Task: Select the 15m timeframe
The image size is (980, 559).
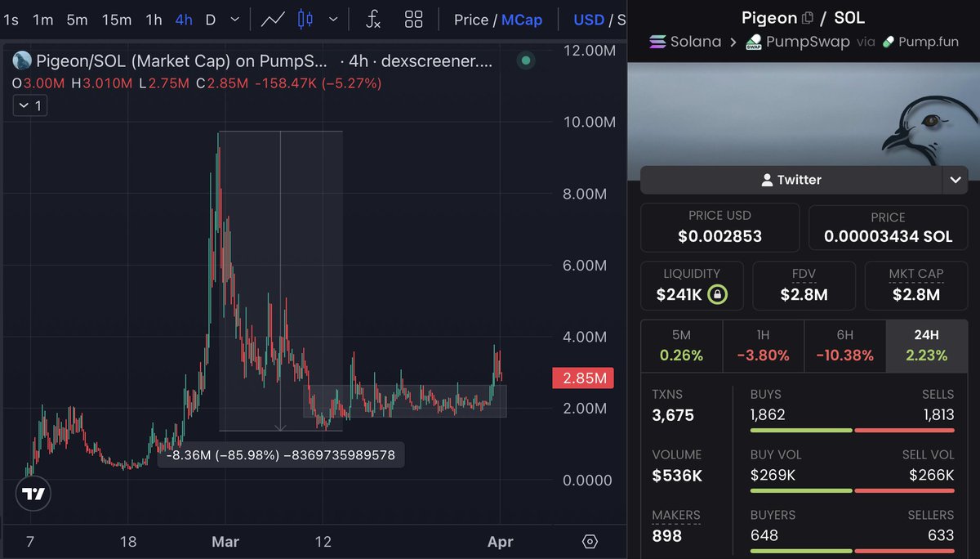Action: point(117,20)
